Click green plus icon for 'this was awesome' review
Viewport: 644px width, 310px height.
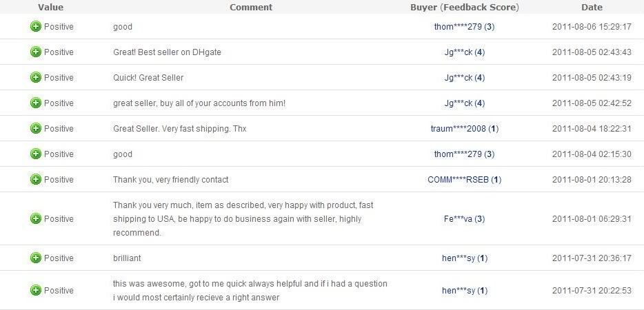[36, 290]
